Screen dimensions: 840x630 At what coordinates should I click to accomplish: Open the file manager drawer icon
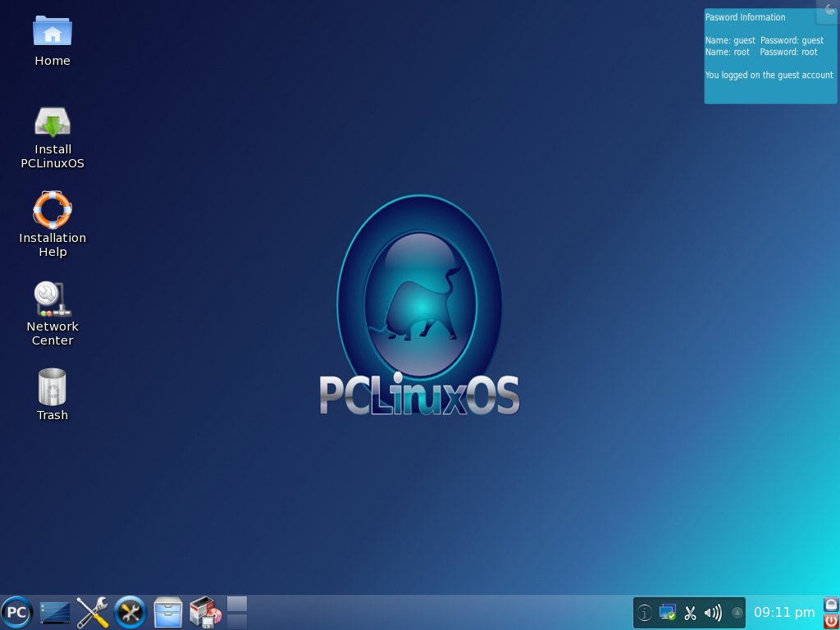[167, 612]
